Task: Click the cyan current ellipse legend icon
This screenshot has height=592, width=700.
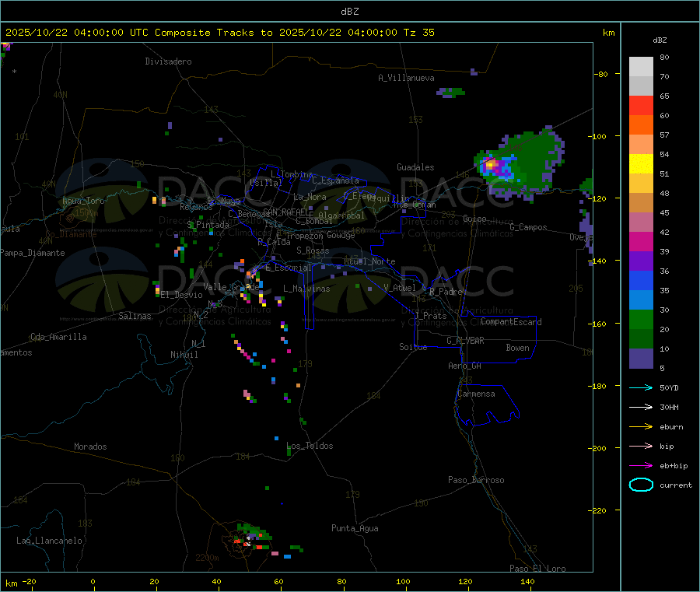Action: click(x=641, y=485)
